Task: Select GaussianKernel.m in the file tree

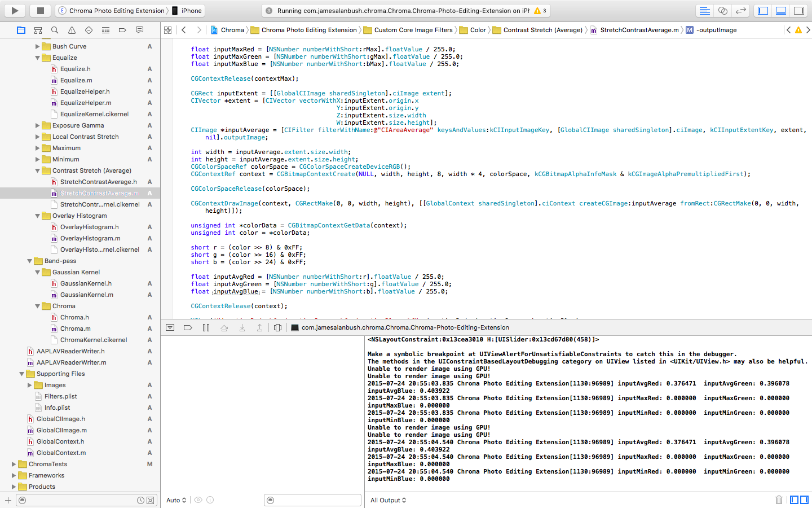Action: coord(87,295)
